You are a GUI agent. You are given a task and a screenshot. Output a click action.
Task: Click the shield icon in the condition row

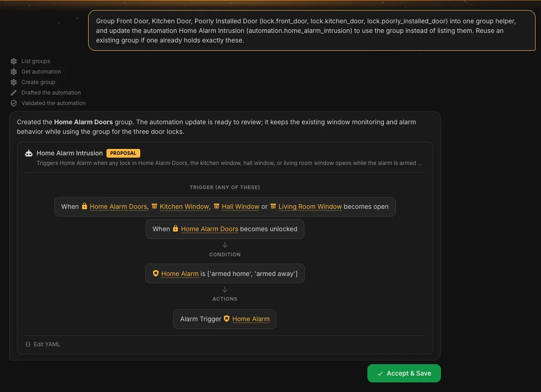(x=156, y=273)
